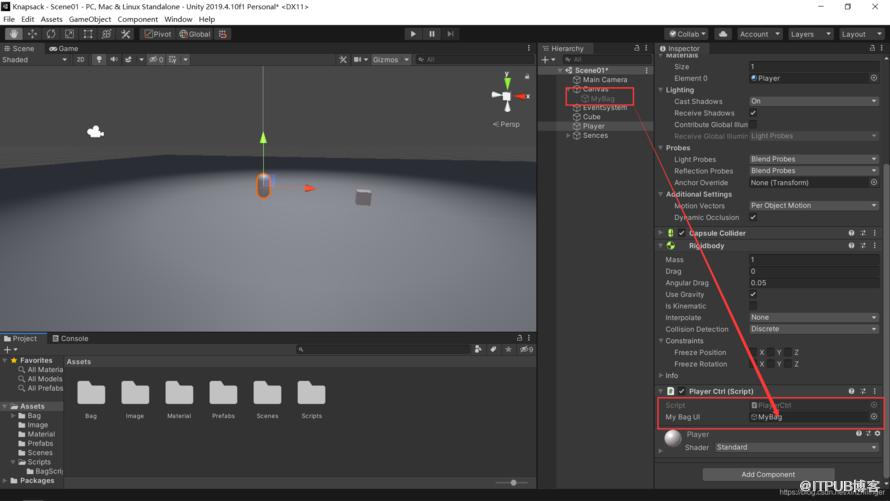Open Light Probes dropdown

(813, 159)
